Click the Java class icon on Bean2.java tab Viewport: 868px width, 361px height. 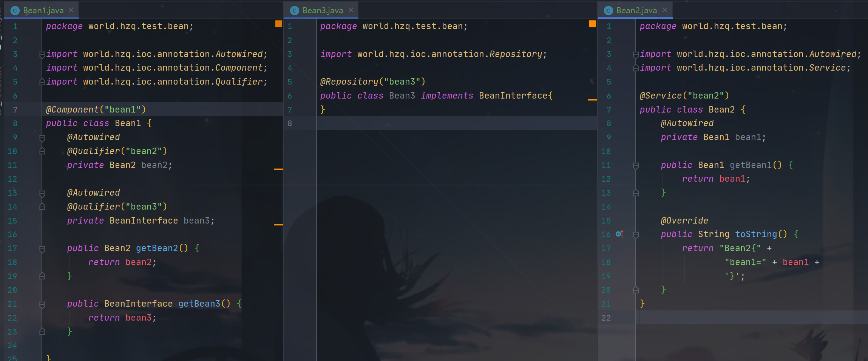608,10
